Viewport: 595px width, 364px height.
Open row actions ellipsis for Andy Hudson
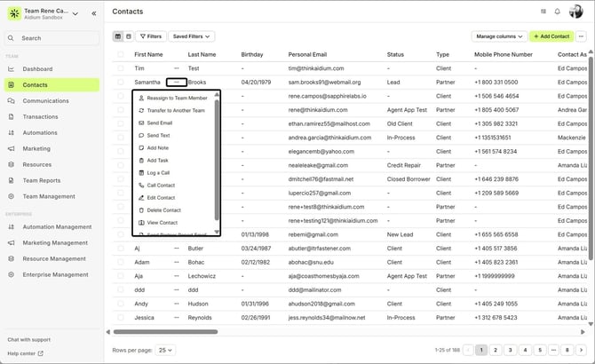177,304
